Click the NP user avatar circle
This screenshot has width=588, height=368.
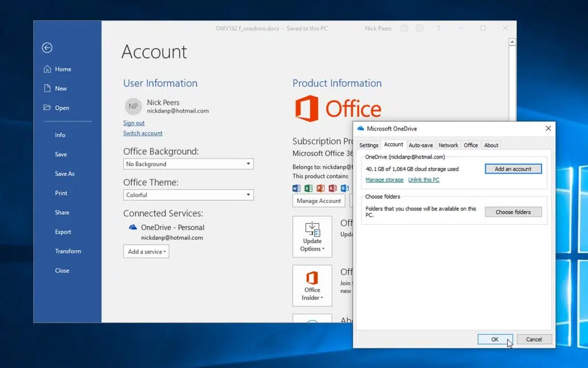point(133,106)
